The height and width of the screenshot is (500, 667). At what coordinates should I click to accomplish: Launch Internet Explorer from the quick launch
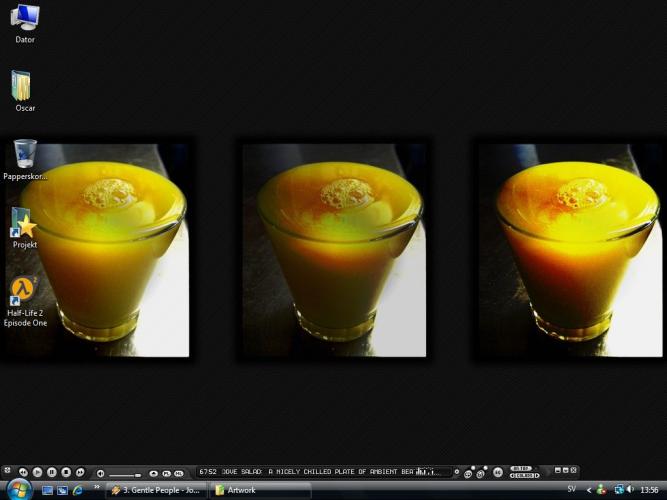(x=77, y=490)
